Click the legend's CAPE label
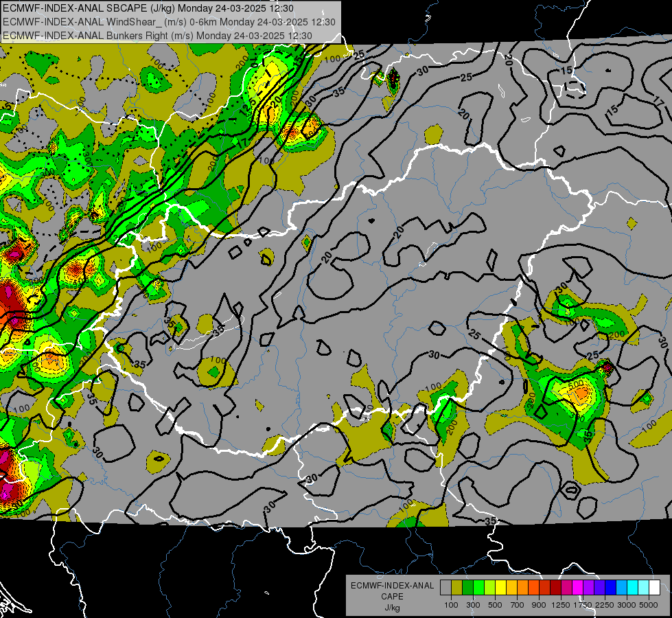 click(392, 596)
